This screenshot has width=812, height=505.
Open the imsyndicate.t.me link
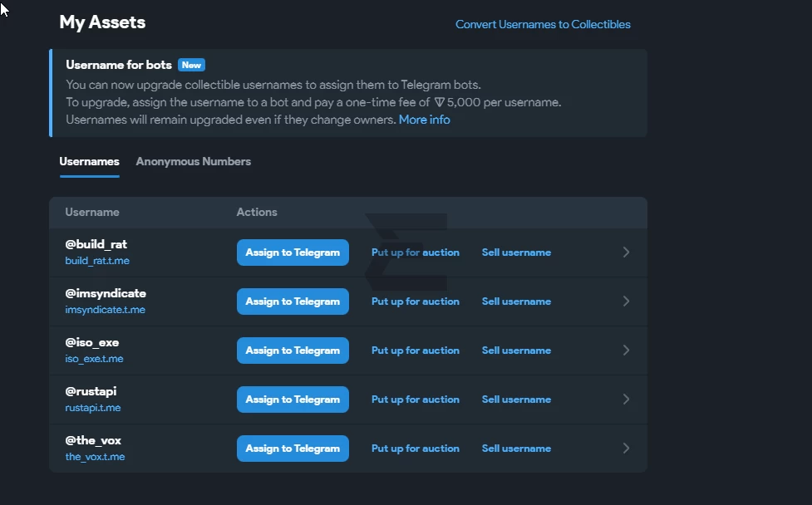pos(105,310)
